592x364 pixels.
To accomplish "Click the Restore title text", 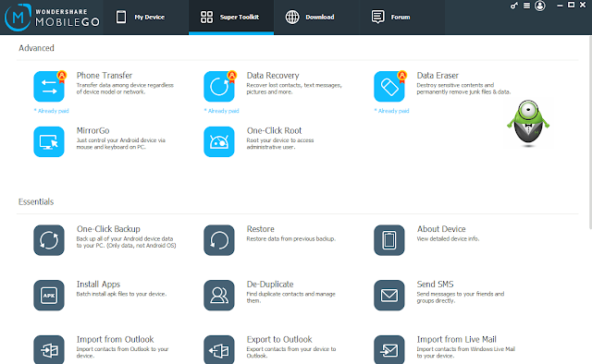I will [261, 229].
